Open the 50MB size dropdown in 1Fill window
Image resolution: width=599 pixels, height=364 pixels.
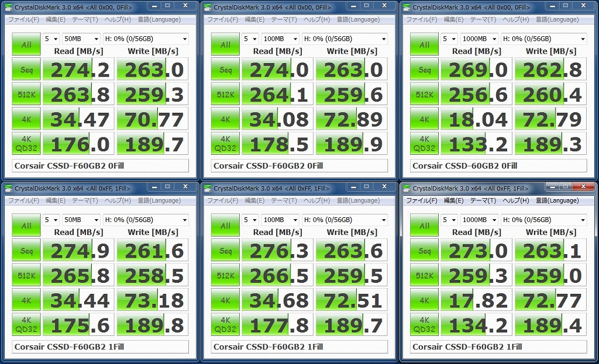click(81, 219)
